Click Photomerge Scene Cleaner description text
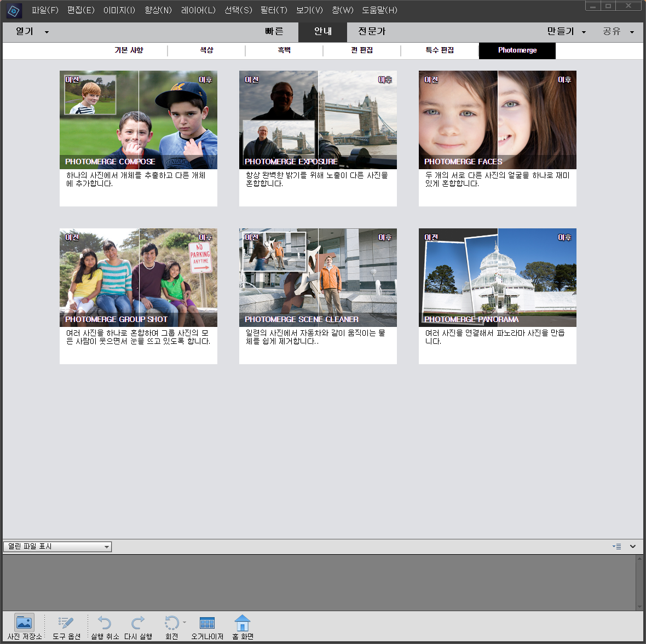Image resolution: width=646 pixels, height=644 pixels. [315, 337]
